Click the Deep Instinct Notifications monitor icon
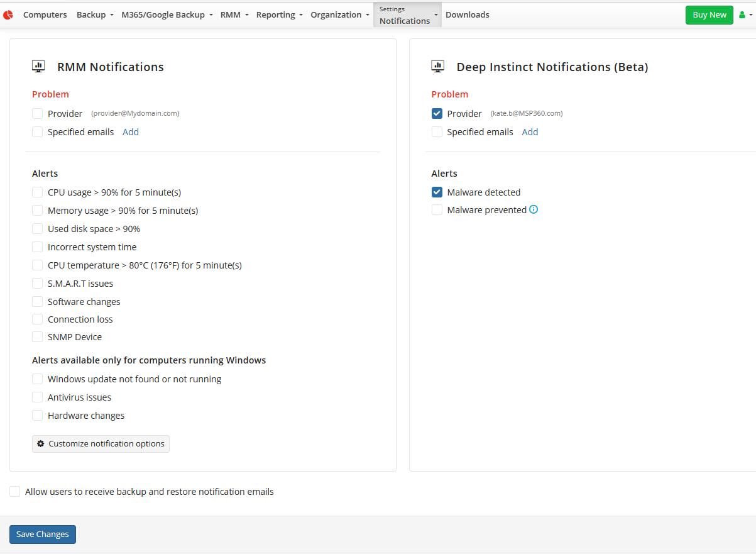This screenshot has width=756, height=554. (437, 67)
